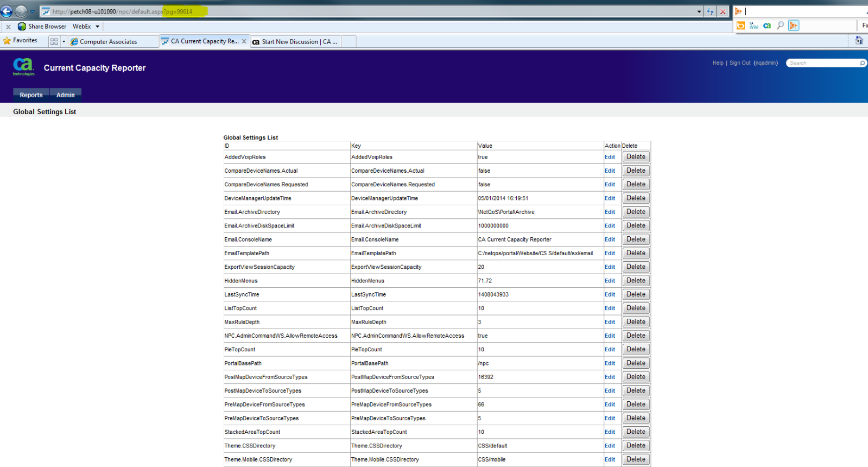Delete the CompareDeviceNames.Requested setting
The image size is (868, 467).
pos(636,184)
